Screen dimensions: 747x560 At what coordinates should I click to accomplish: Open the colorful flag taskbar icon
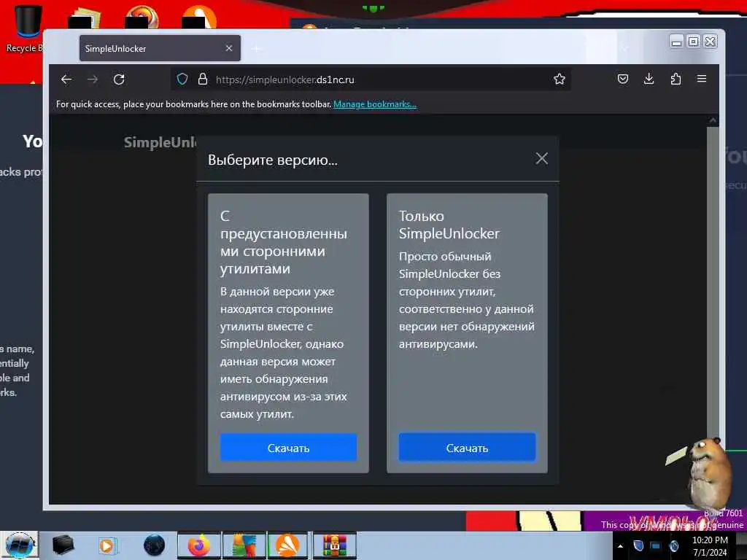(244, 545)
